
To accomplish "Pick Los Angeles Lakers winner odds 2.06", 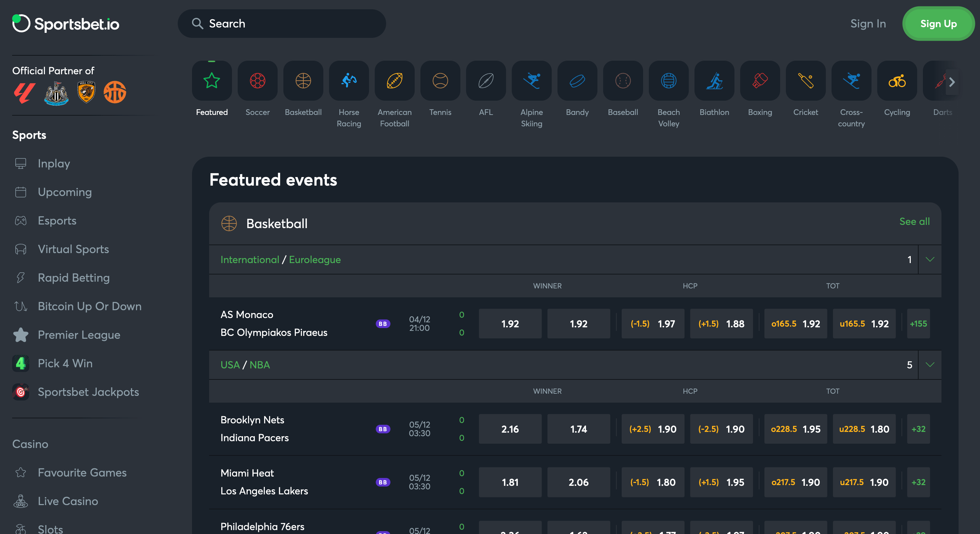I will click(x=579, y=482).
